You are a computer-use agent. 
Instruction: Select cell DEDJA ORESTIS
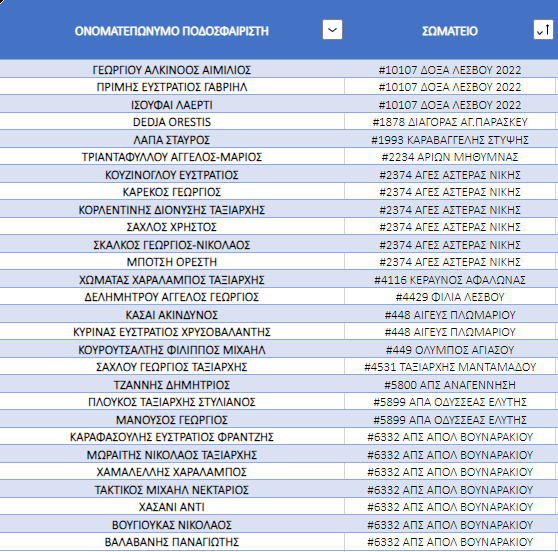[x=172, y=122]
